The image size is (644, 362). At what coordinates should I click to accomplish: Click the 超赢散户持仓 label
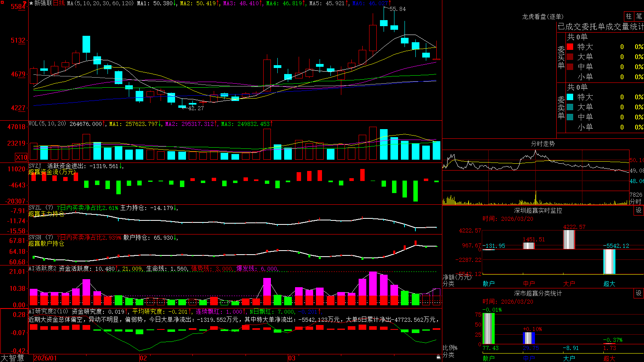point(46,243)
